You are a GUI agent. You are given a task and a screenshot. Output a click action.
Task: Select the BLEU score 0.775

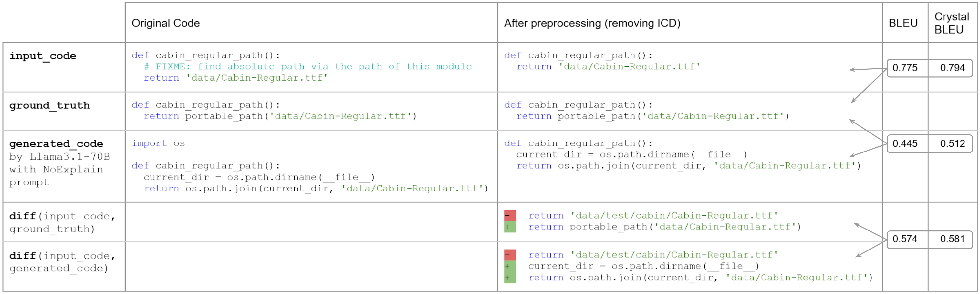(905, 68)
